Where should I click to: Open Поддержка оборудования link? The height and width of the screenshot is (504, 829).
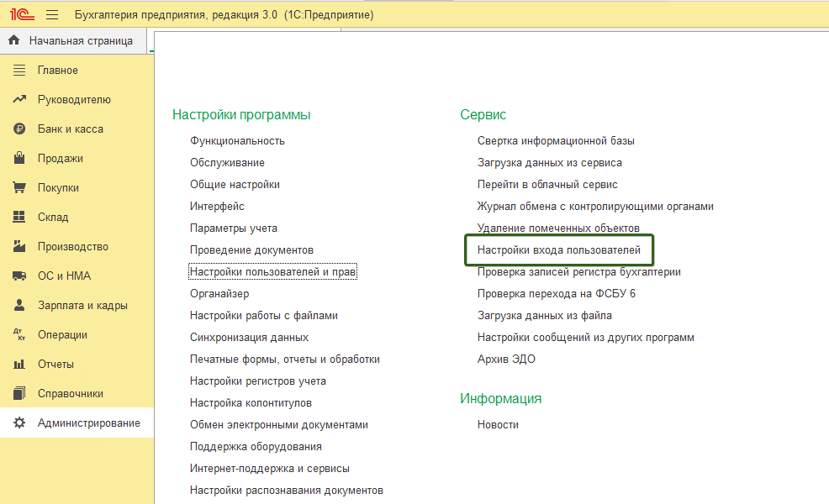(x=256, y=446)
